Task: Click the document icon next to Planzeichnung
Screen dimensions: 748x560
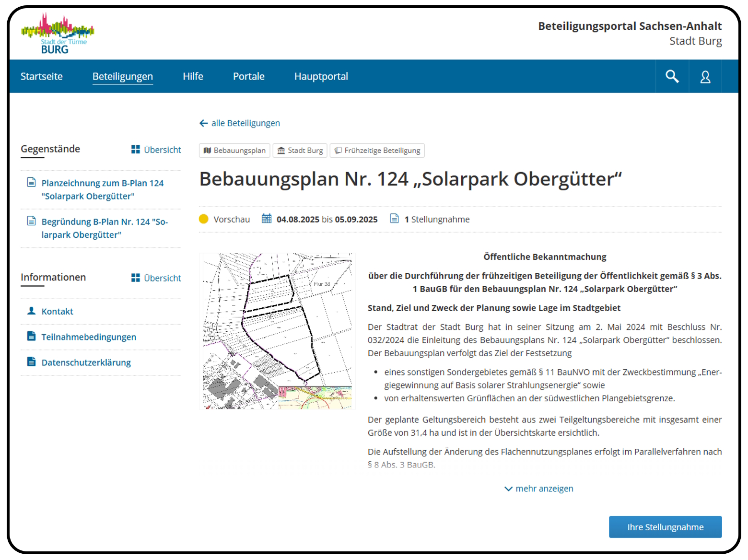Action: tap(31, 182)
